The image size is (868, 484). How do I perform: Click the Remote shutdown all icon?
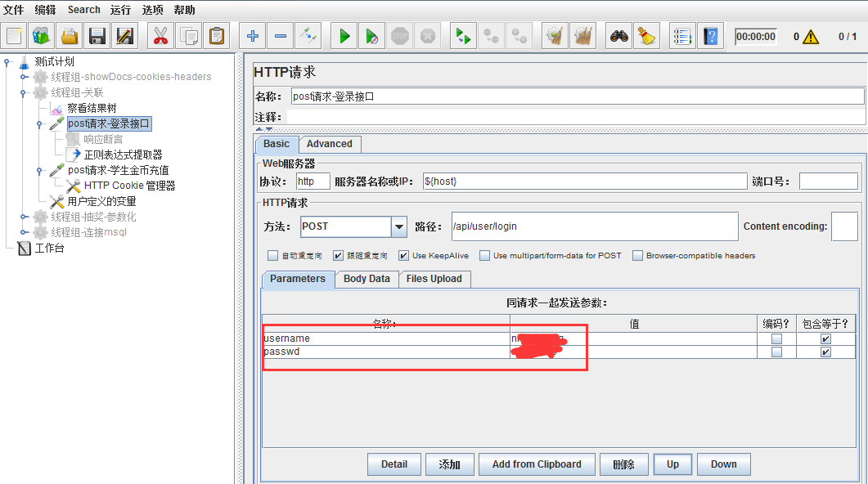519,37
